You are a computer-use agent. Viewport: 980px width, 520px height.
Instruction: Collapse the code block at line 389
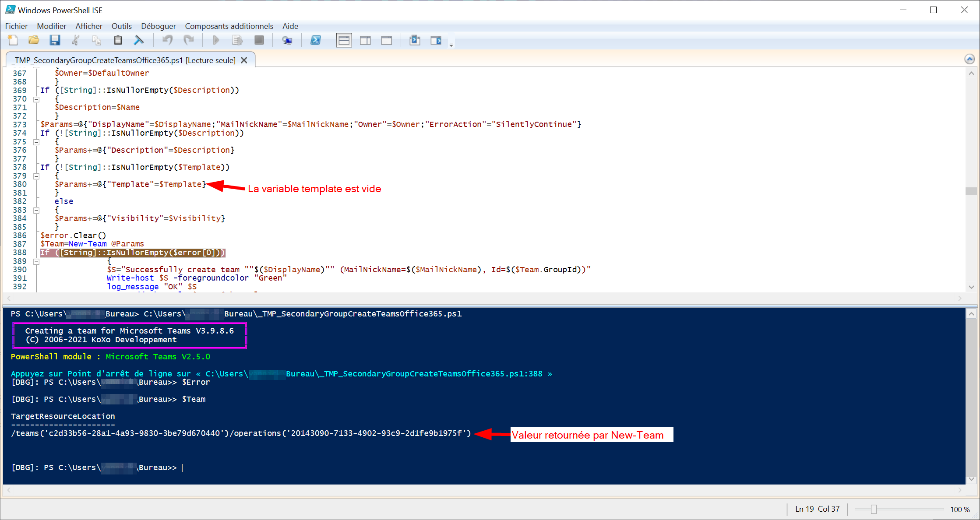(37, 262)
